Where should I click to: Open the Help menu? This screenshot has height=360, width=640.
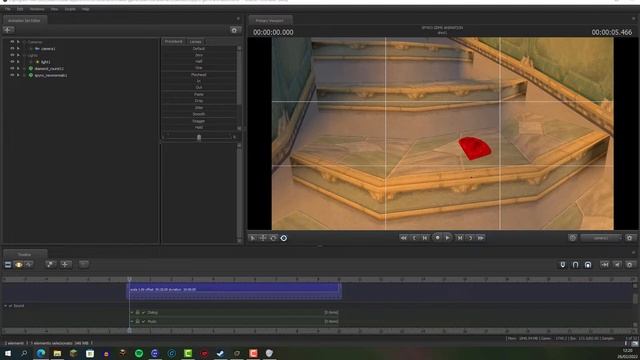[85, 9]
